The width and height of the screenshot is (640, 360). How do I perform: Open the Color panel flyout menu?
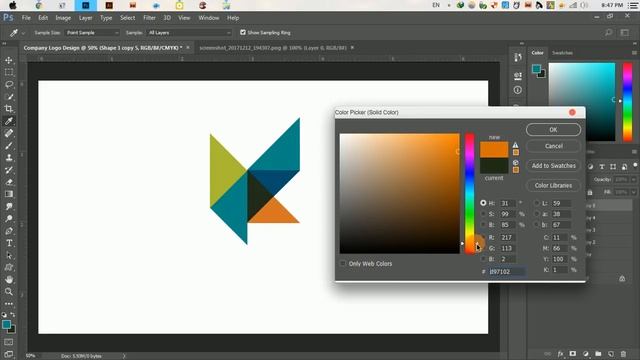tap(634, 53)
